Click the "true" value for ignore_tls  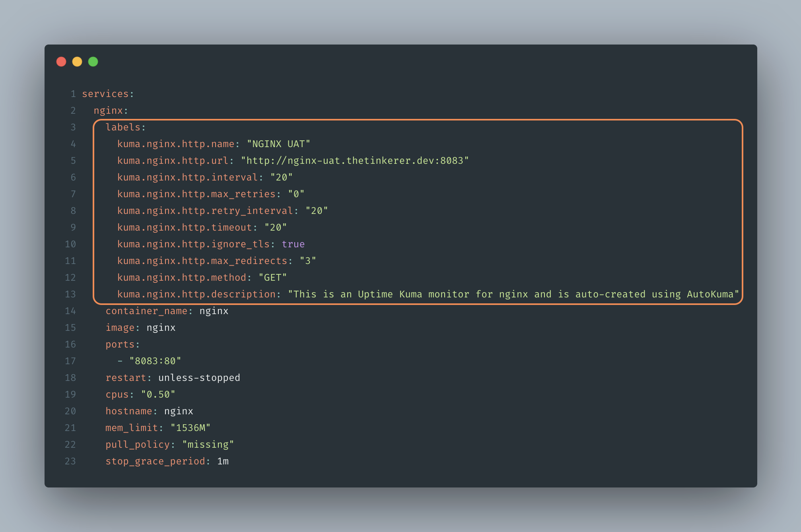point(293,244)
